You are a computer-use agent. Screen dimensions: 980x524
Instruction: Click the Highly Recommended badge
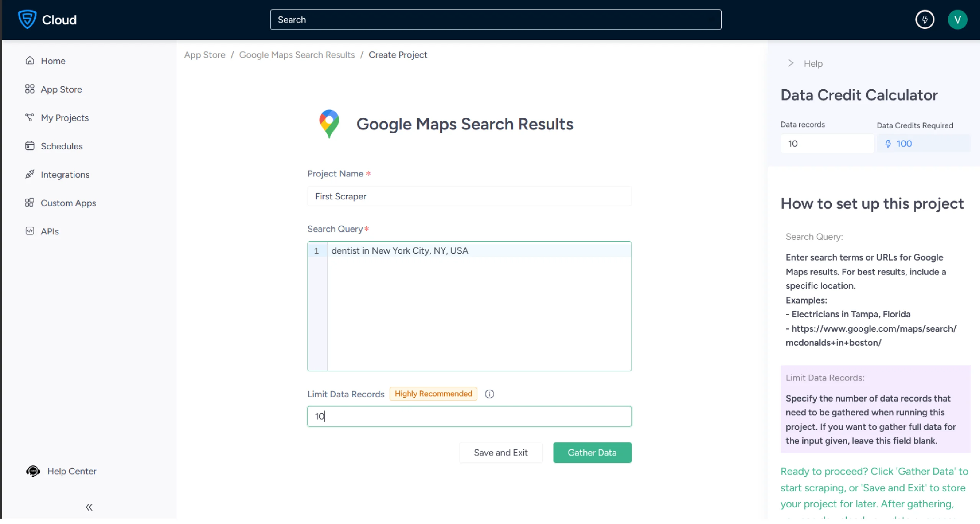point(433,393)
